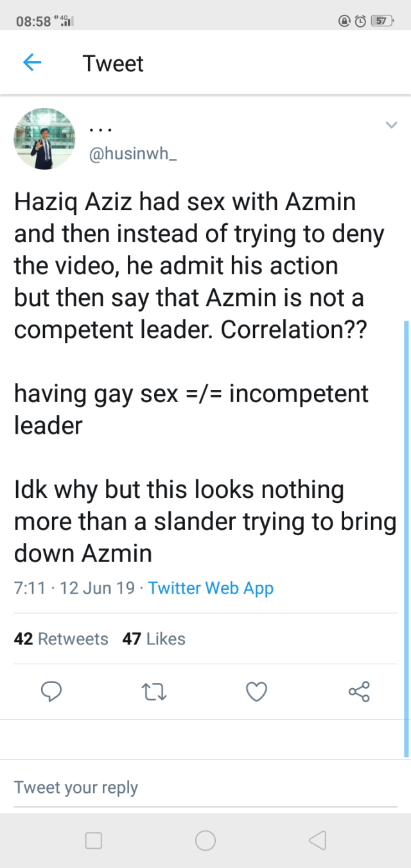Viewport: 411px width, 868px height.
Task: Open the tweet options chevron menu
Action: point(390,125)
